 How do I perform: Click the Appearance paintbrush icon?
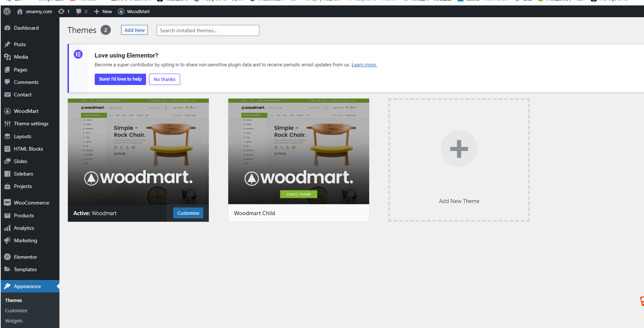7,286
